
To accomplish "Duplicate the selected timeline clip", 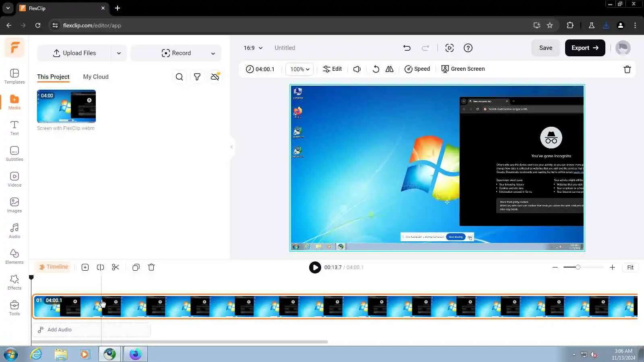I will tap(136, 267).
